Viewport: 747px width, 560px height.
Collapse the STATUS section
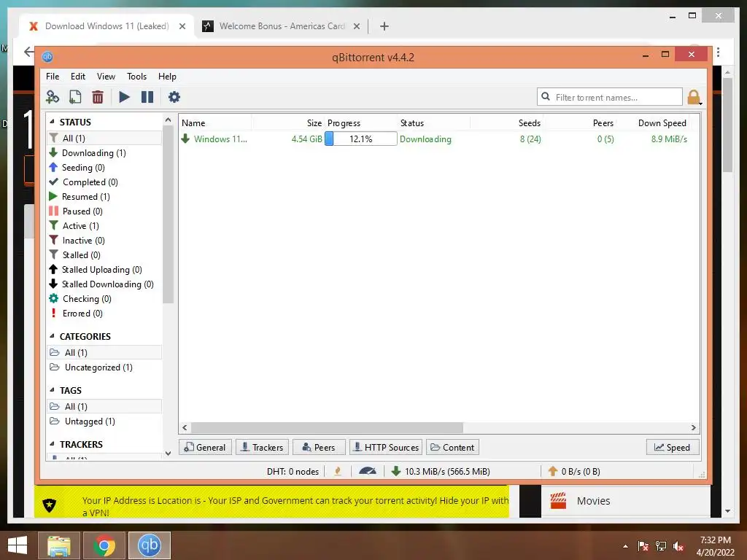pyautogui.click(x=52, y=122)
